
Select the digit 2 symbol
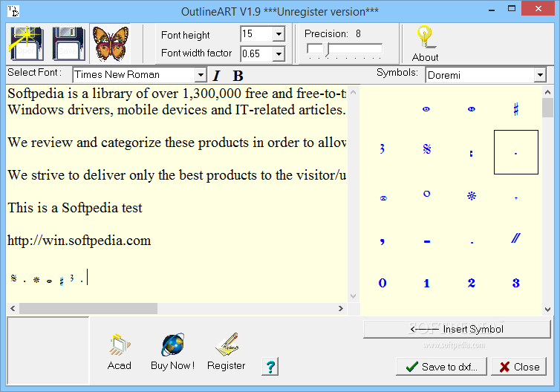point(472,283)
